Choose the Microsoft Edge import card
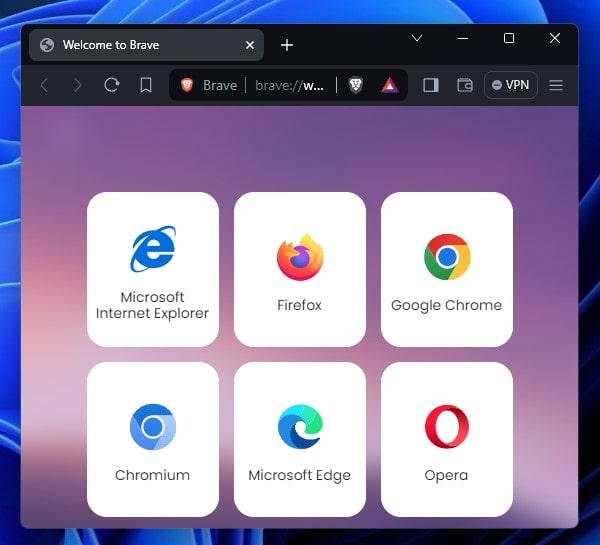Image resolution: width=600 pixels, height=545 pixels. click(300, 439)
